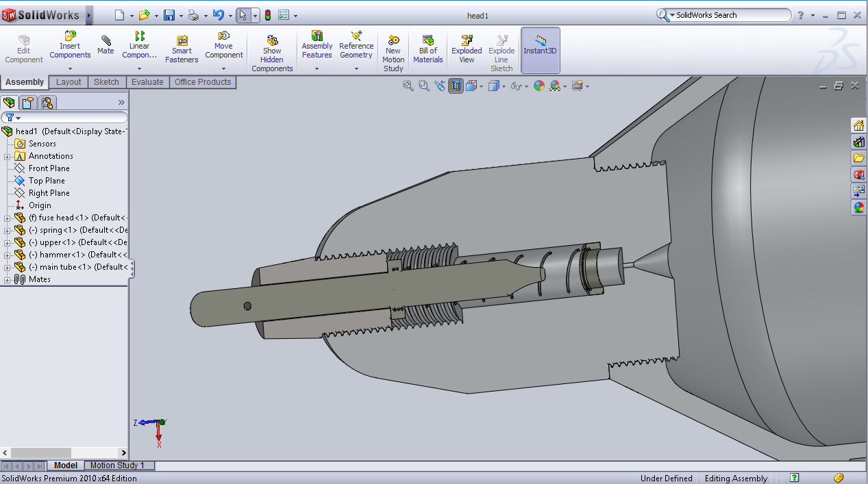Open the Appearances task pane tab
868x484 pixels.
[x=858, y=207]
